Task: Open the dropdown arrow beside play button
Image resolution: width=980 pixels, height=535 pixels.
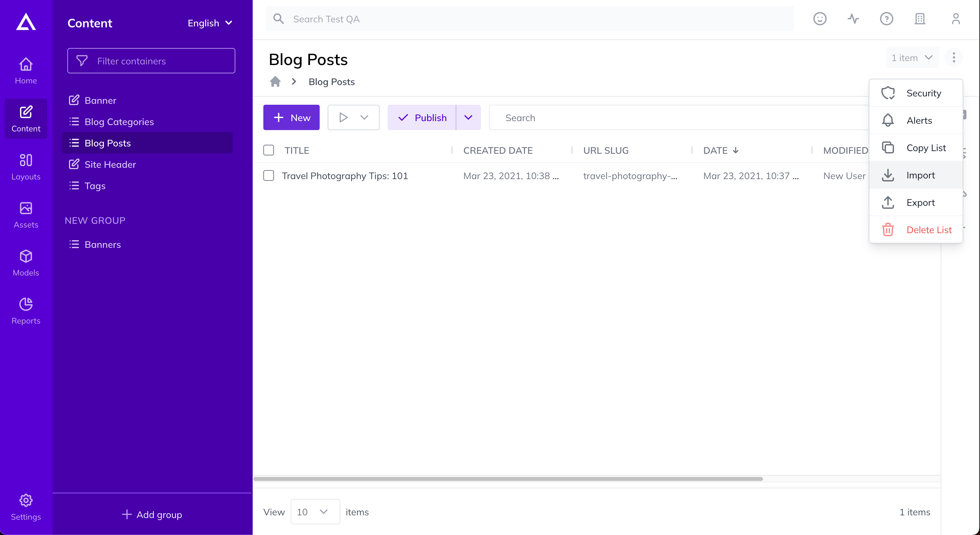Action: [364, 117]
